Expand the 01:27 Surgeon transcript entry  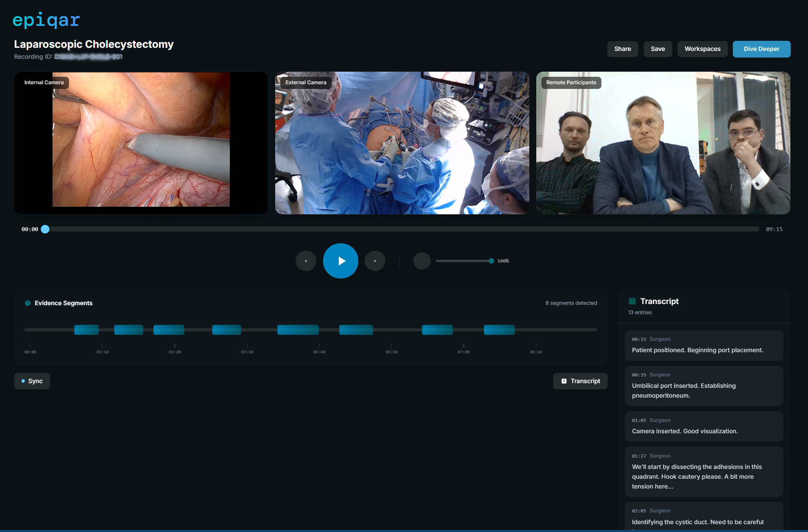click(x=704, y=472)
